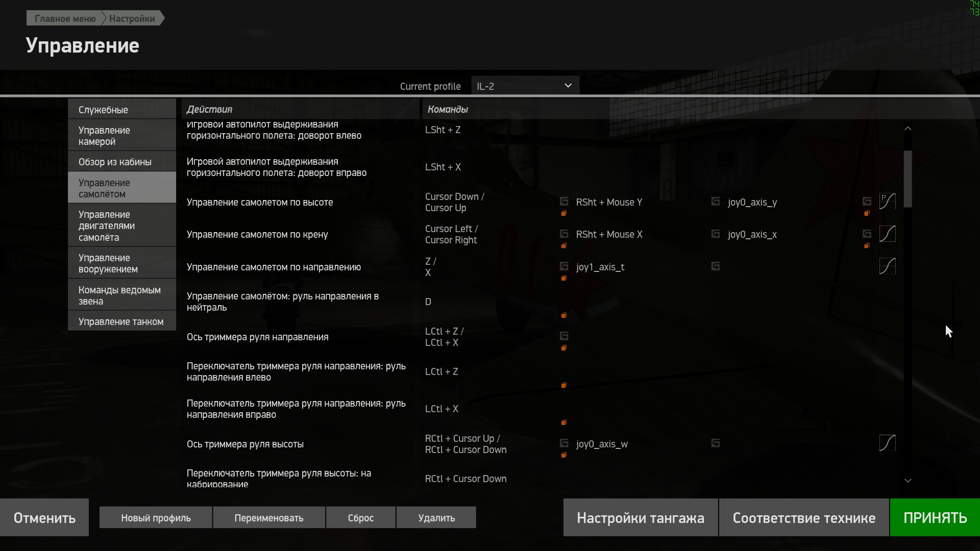The height and width of the screenshot is (551, 980).
Task: Toggle orange marker on rudder neutral row
Action: [564, 316]
